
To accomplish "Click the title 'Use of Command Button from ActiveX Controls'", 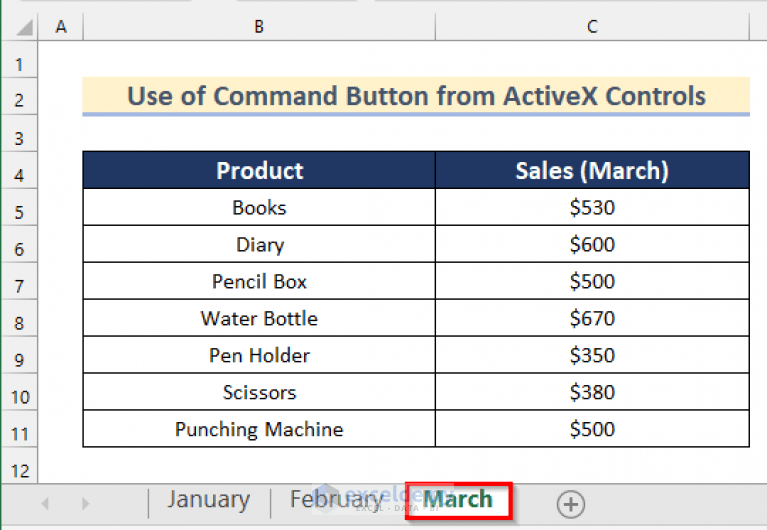I will (x=416, y=95).
